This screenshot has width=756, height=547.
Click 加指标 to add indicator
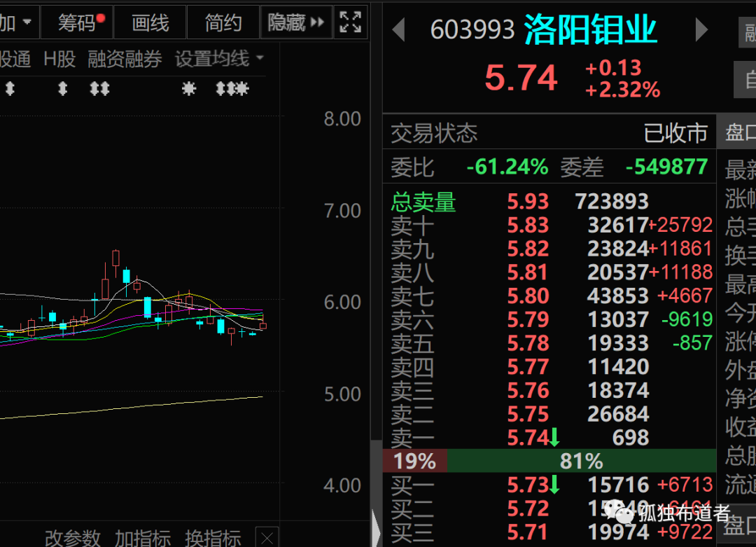[143, 538]
